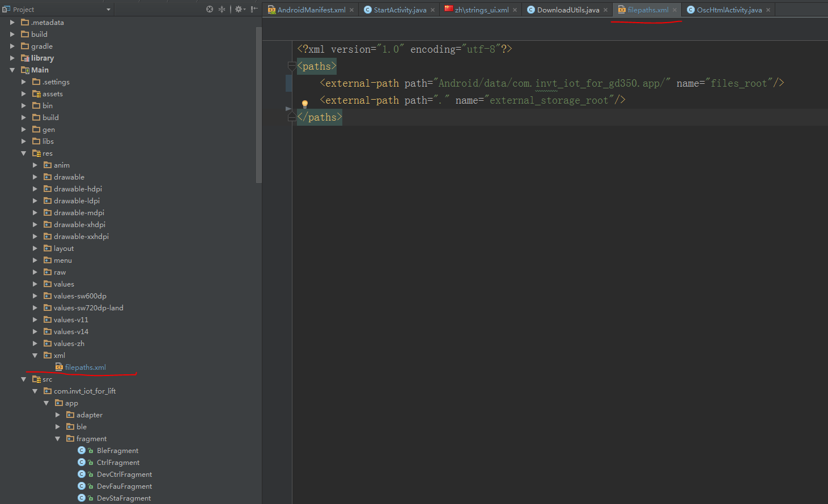Click the class icon beside BleFragment
This screenshot has width=828, height=504.
(x=83, y=450)
